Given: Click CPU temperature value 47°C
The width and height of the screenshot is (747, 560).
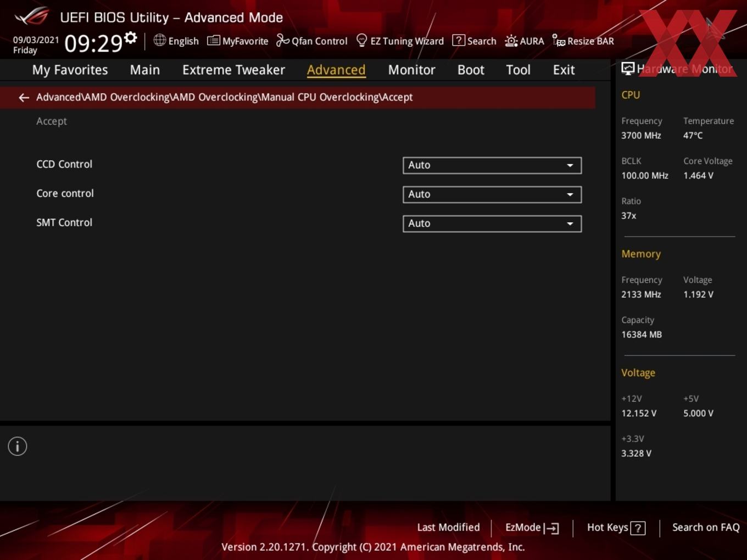Looking at the screenshot, I should click(693, 135).
